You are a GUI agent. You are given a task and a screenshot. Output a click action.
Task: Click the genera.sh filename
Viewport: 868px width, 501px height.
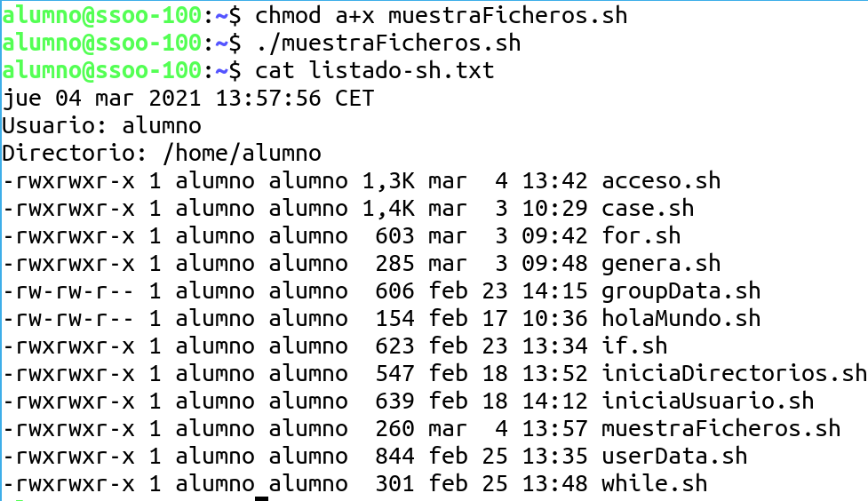(661, 264)
